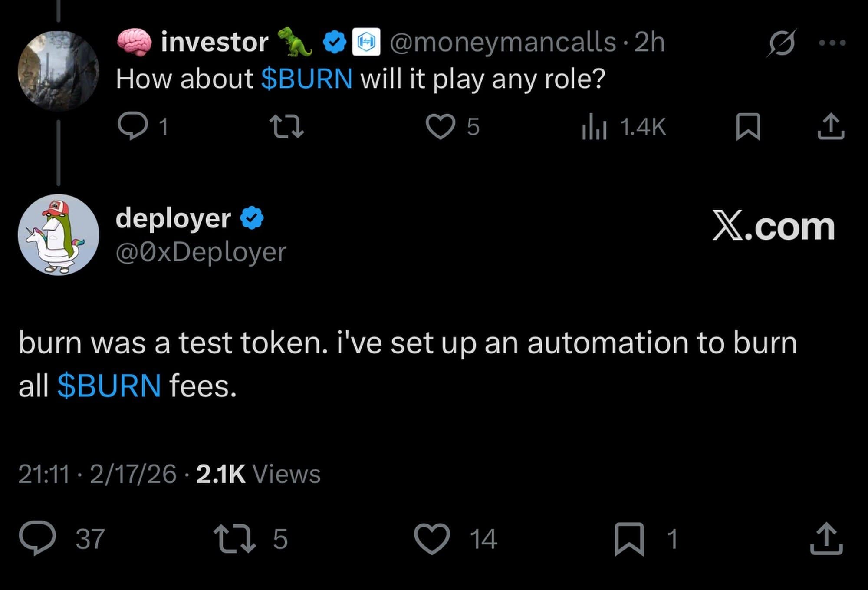
Task: Open $BURN cashtag in deployer's reply
Action: (109, 386)
